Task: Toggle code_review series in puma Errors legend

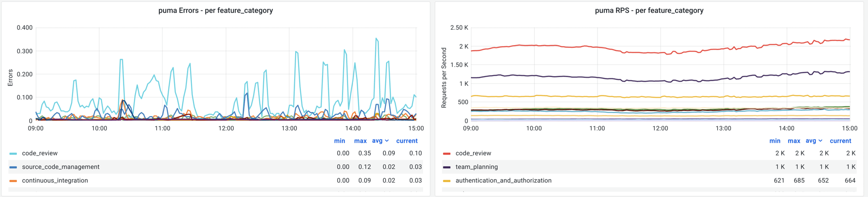Action: point(40,154)
